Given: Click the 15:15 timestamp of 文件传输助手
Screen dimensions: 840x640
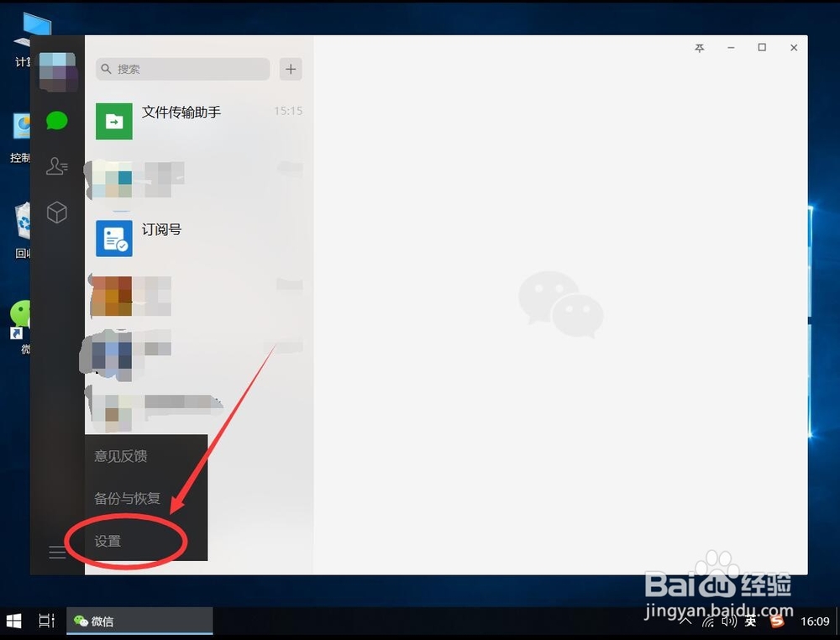Looking at the screenshot, I should 288,111.
